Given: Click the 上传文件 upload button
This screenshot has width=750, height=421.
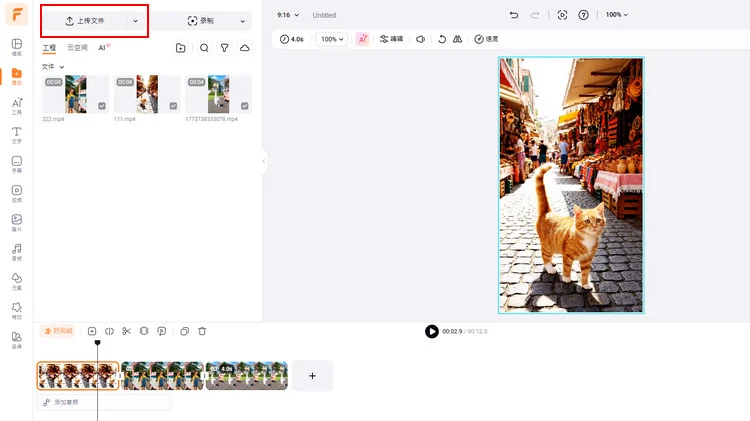Looking at the screenshot, I should tap(85, 21).
